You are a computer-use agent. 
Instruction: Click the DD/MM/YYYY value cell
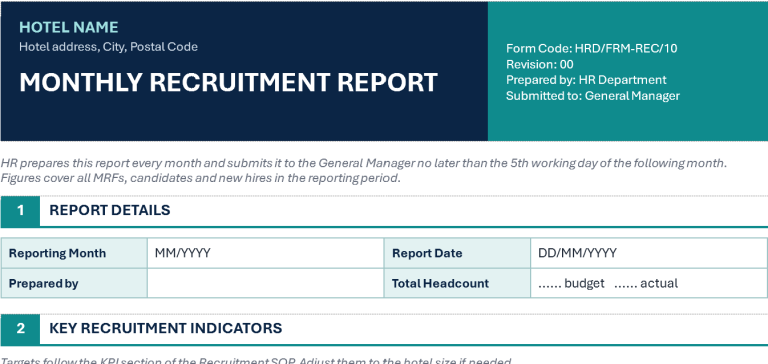click(648, 253)
